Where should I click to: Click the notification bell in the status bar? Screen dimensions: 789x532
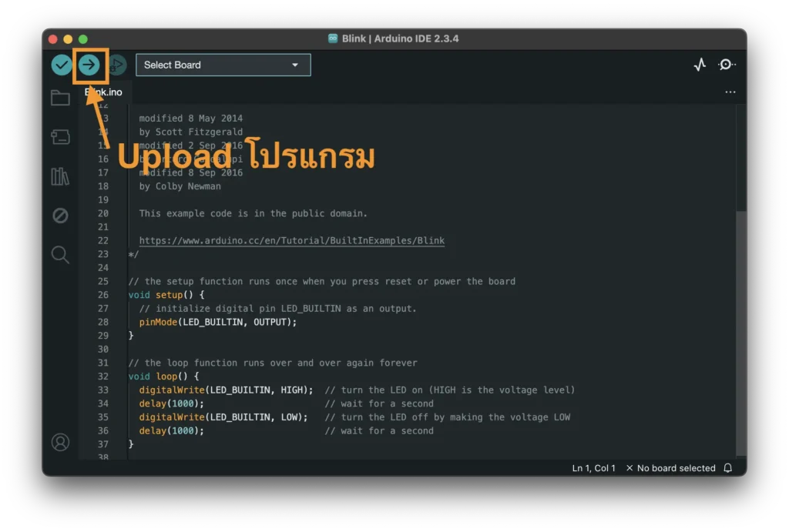pyautogui.click(x=727, y=467)
